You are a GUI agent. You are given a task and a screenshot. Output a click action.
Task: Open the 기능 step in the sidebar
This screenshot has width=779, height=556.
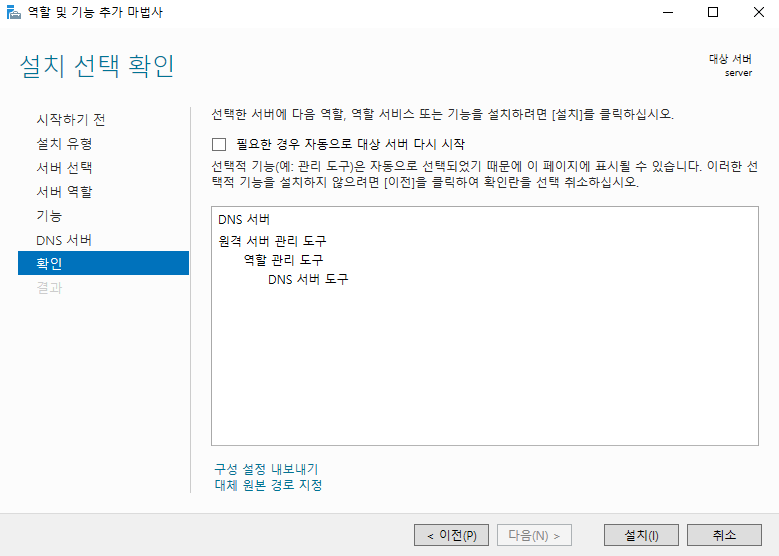49,216
